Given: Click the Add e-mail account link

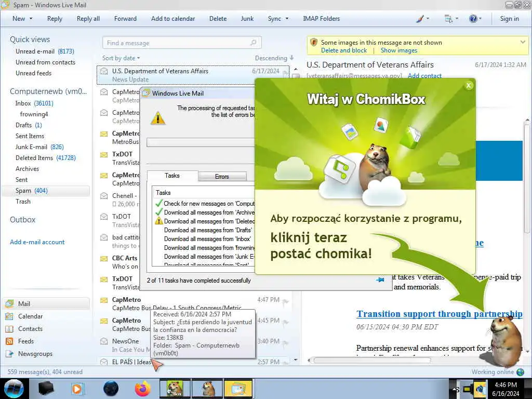Looking at the screenshot, I should click(x=37, y=242).
